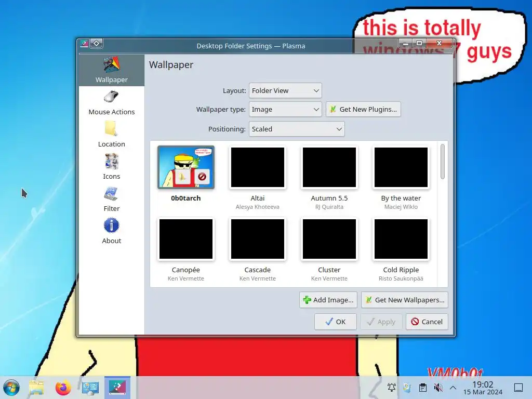Click the Maciej Wiklo author text
532x399 pixels.
pos(401,207)
